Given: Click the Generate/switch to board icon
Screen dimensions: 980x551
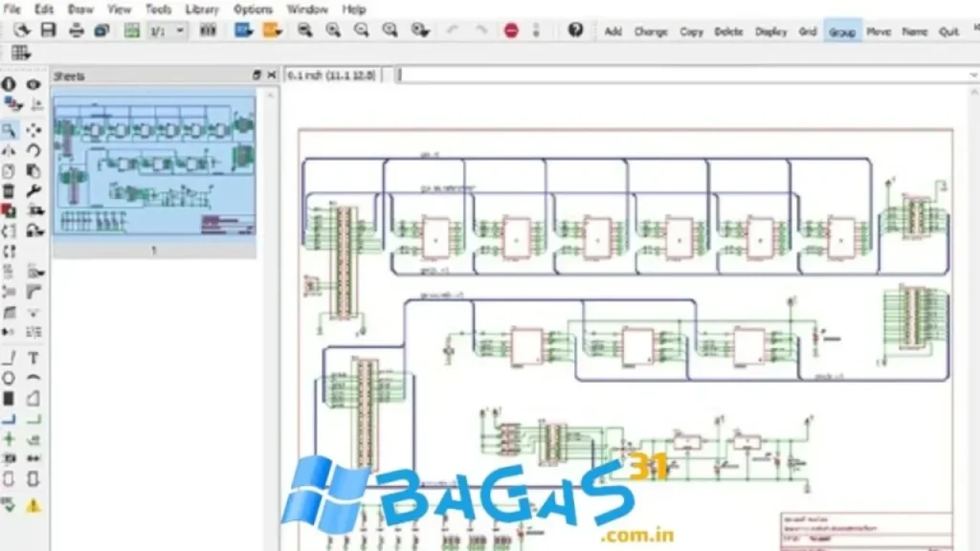Looking at the screenshot, I should 131,30.
